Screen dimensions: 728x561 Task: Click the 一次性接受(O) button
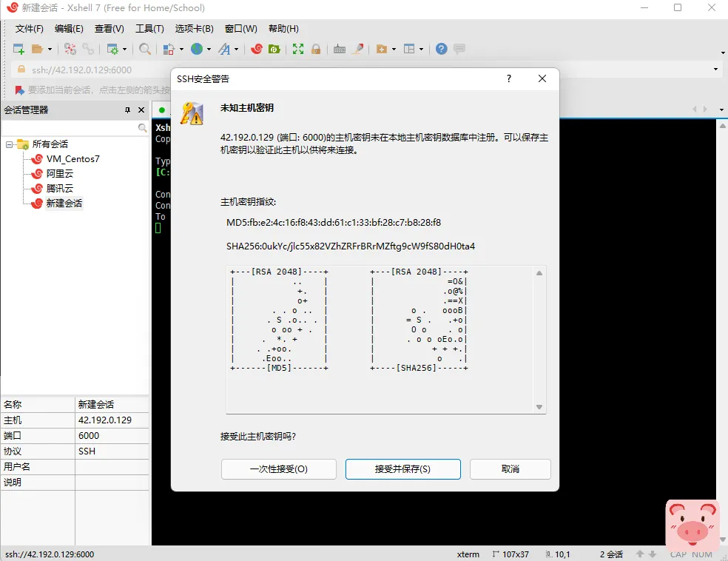pyautogui.click(x=279, y=469)
